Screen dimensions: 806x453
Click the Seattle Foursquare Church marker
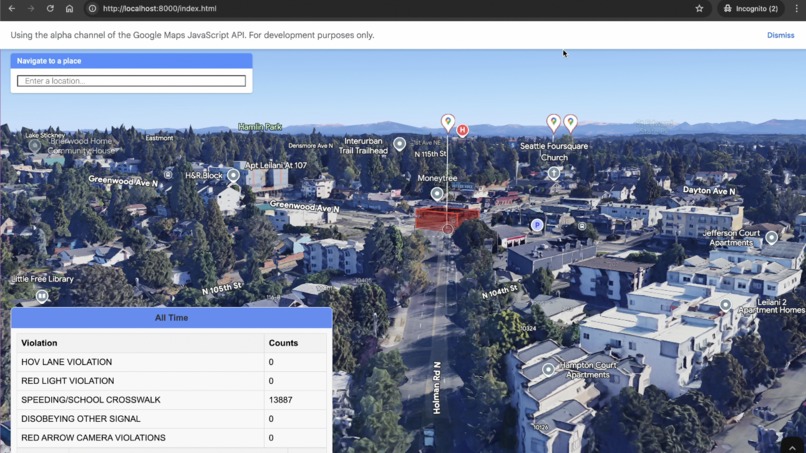tap(554, 173)
